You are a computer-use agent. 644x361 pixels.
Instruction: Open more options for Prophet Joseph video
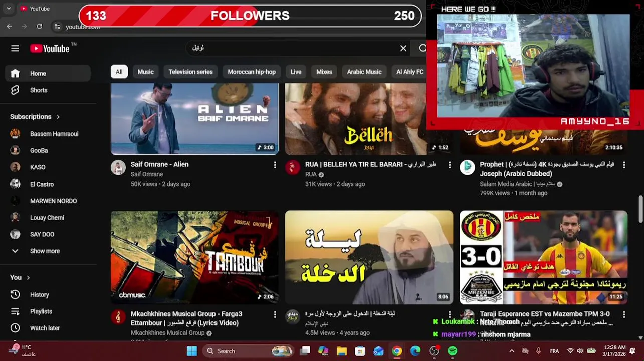[x=624, y=165]
